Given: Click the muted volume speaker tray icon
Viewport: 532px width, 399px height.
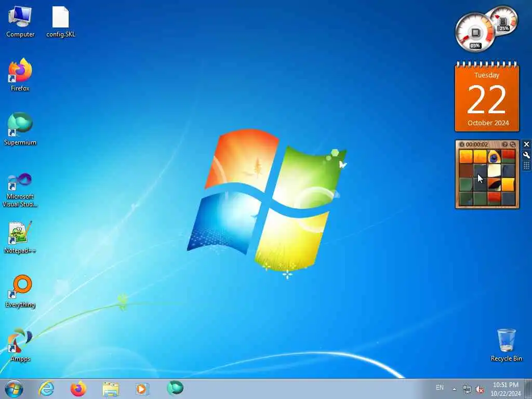Looking at the screenshot, I should point(480,390).
